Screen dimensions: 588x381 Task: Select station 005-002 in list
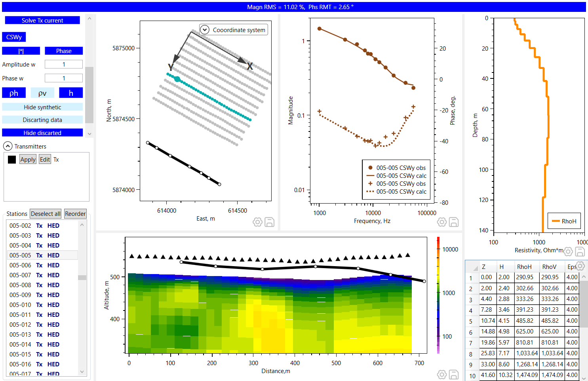(x=42, y=225)
